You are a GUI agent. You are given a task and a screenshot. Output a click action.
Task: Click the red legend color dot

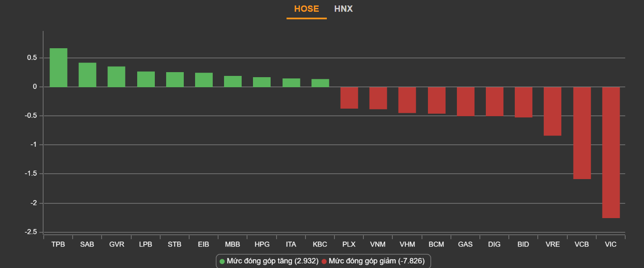pyautogui.click(x=324, y=261)
